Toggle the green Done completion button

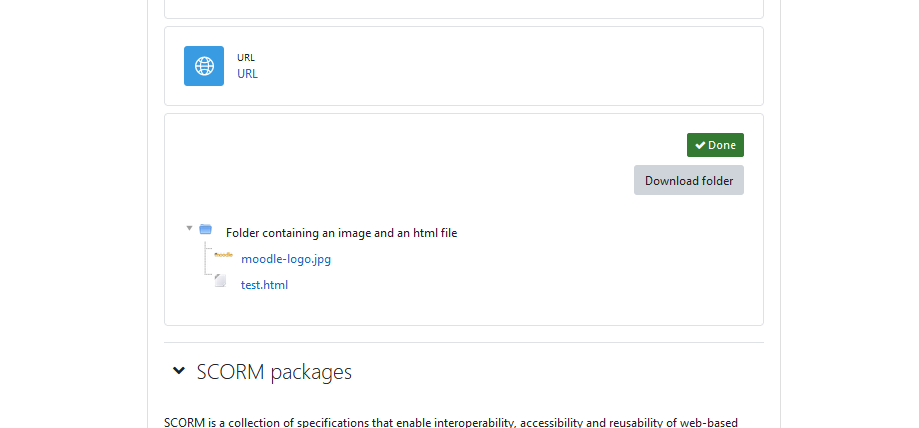click(x=715, y=145)
